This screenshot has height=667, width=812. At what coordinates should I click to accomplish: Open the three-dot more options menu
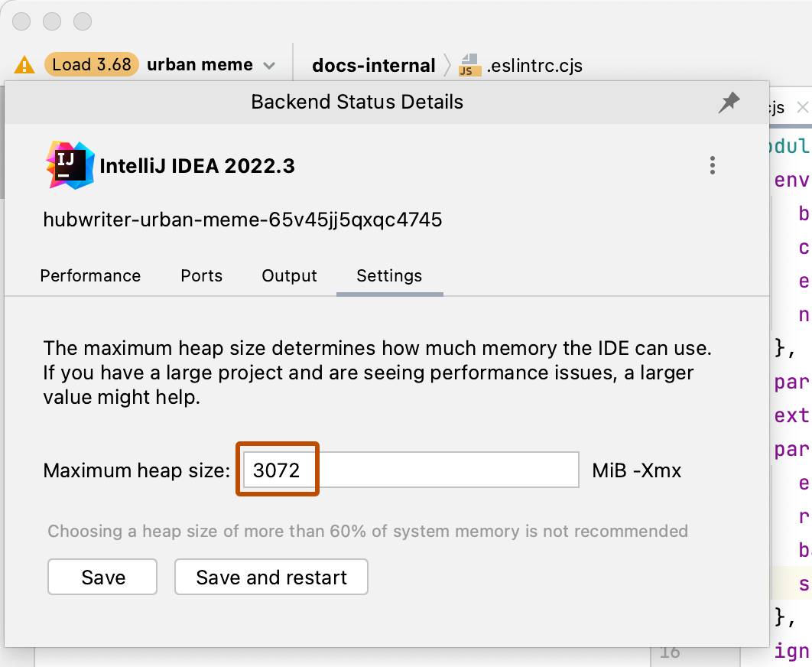pyautogui.click(x=712, y=165)
